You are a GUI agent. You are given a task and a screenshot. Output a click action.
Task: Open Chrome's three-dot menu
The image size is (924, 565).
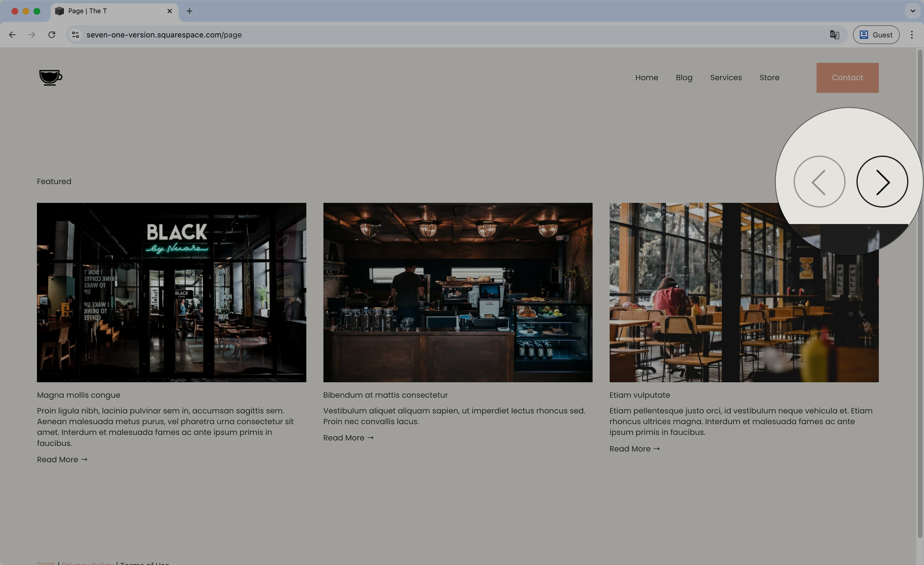tap(912, 35)
